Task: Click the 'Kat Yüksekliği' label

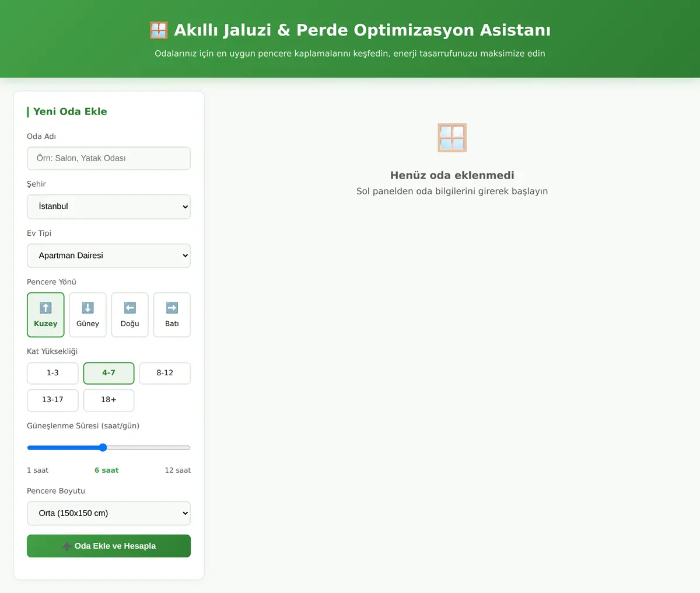Action: pos(52,351)
